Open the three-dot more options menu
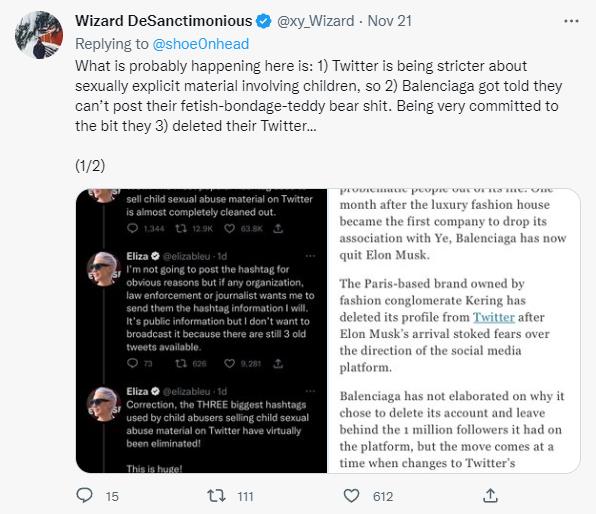596x514 pixels. point(571,21)
